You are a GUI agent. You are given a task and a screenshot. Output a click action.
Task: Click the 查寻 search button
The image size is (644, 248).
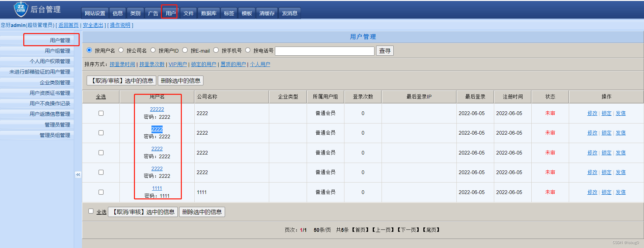385,51
